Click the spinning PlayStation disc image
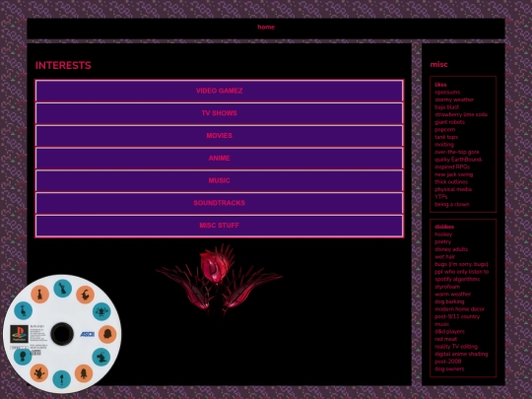 pos(62,334)
